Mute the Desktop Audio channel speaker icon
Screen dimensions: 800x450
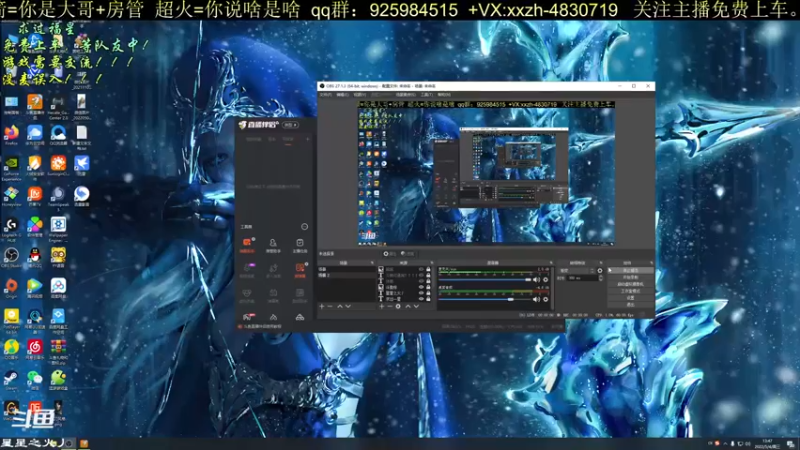[536, 299]
